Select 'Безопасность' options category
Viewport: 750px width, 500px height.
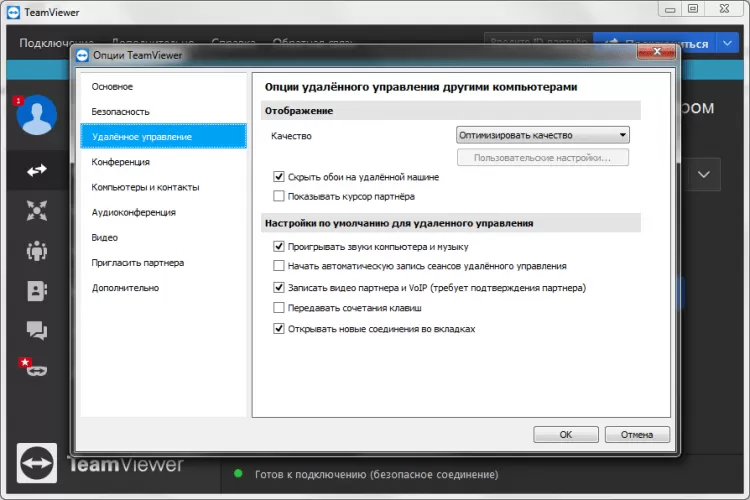[x=163, y=111]
